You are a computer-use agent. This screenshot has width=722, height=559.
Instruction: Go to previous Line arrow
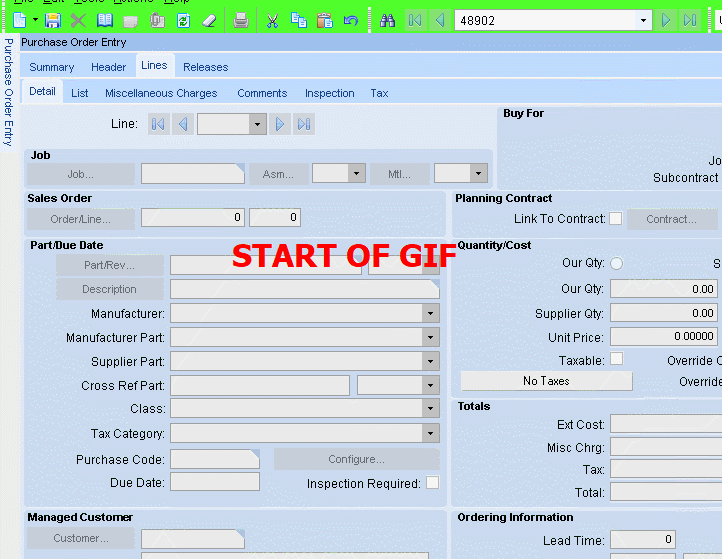(183, 124)
